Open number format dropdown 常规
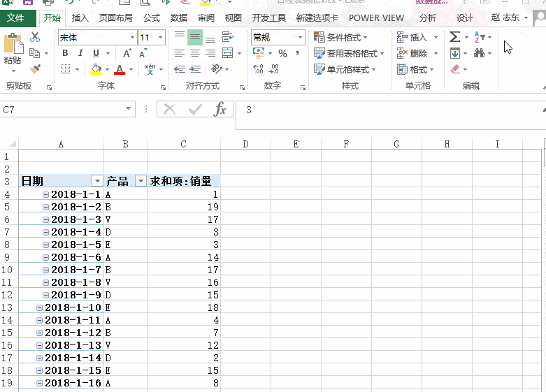Viewport: 546px width, 392px height. click(x=300, y=37)
